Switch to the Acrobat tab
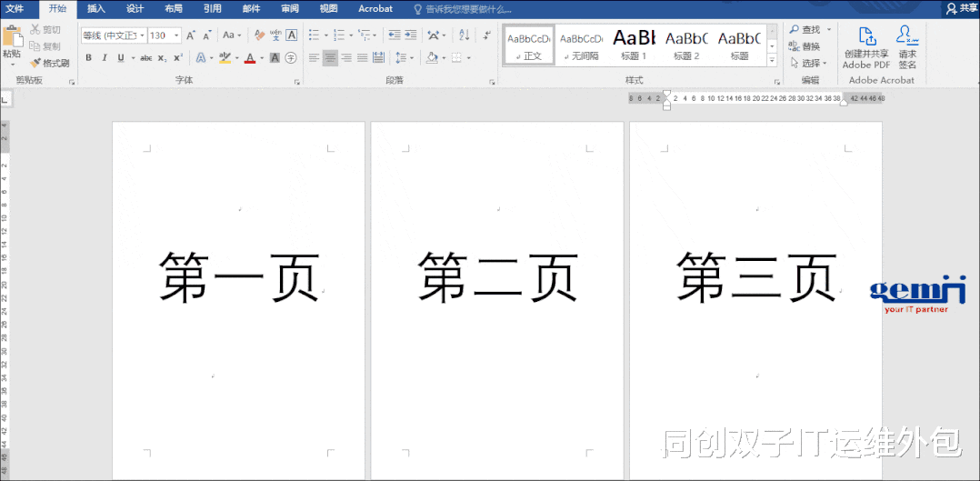980x481 pixels. (375, 9)
